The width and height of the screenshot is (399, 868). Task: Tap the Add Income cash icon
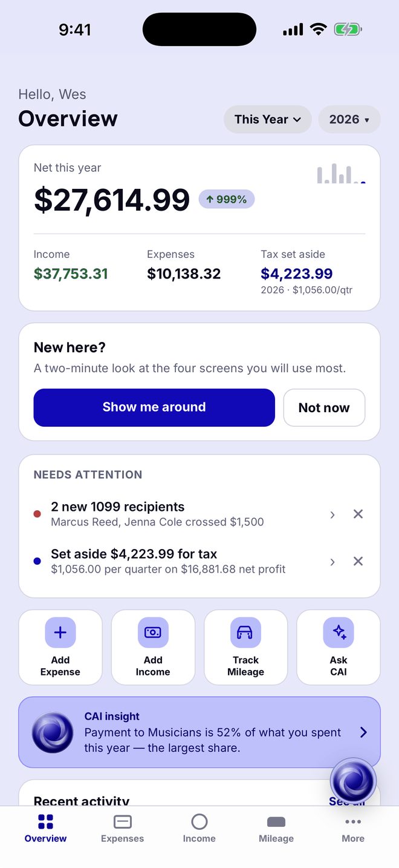[153, 633]
